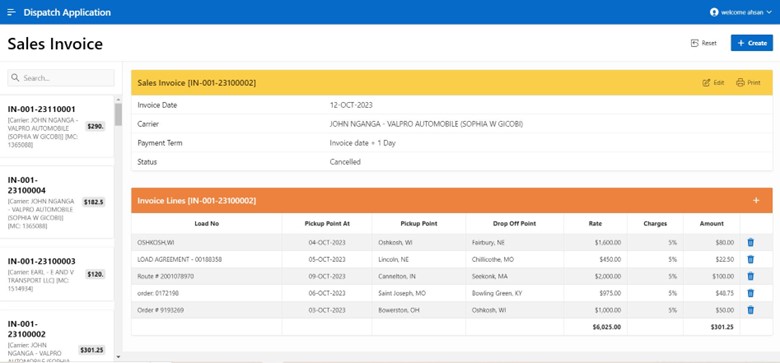
Task: Delete the Route # 2001078970 line
Action: (x=751, y=276)
